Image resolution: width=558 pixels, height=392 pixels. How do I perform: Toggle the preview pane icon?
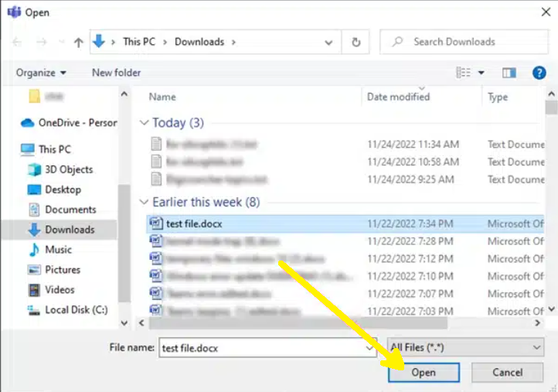pos(509,73)
